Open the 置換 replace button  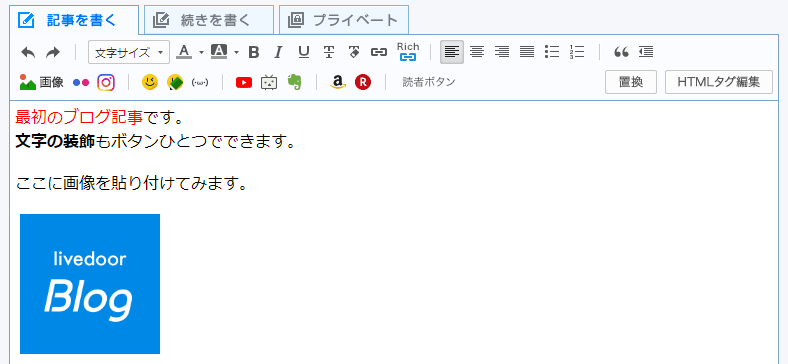point(631,82)
